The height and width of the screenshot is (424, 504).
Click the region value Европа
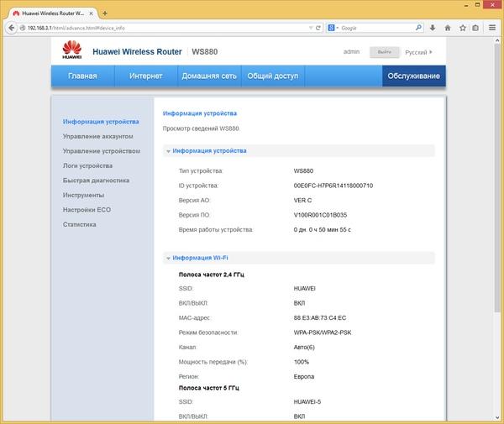click(x=304, y=377)
